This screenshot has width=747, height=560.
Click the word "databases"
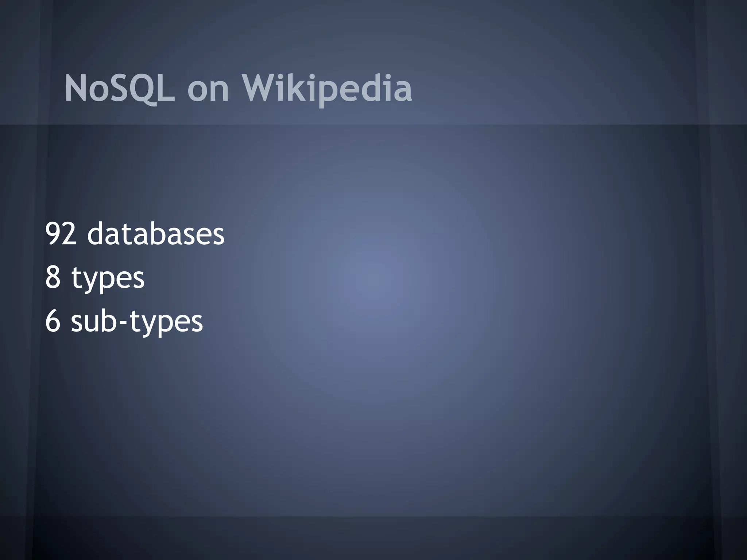point(156,234)
